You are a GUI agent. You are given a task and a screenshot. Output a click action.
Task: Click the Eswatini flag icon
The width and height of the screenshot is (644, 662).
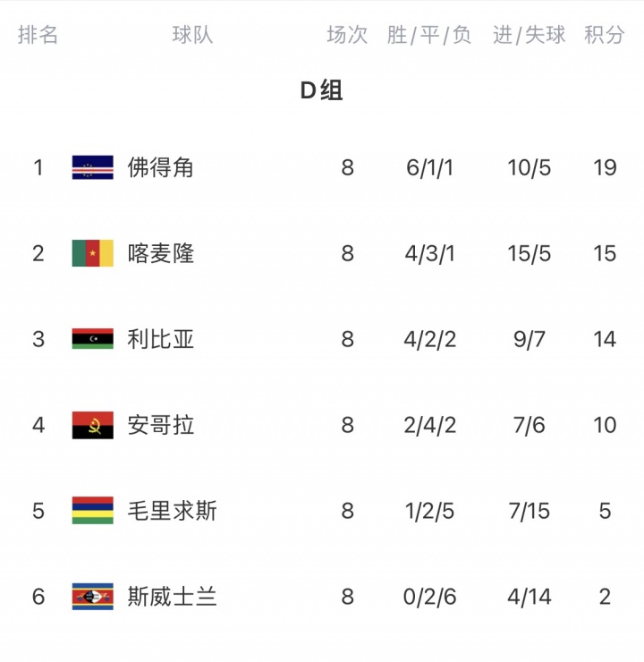point(92,597)
